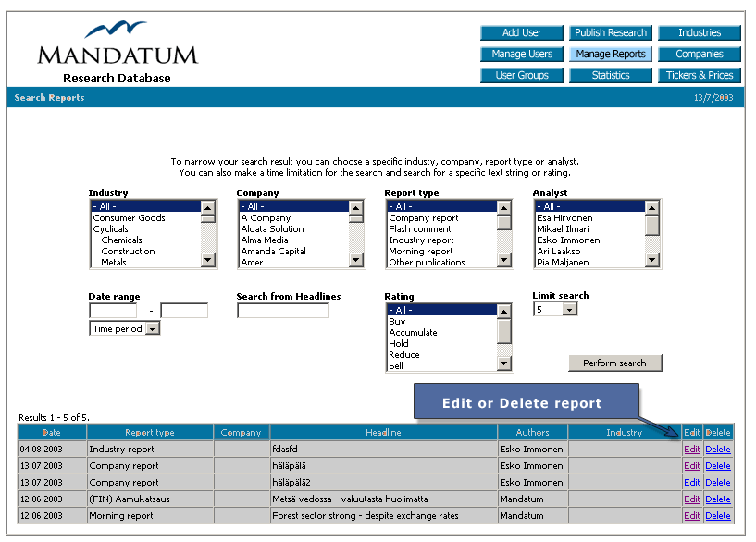The height and width of the screenshot is (542, 756).
Task: Open Manage Users page
Action: (x=522, y=54)
